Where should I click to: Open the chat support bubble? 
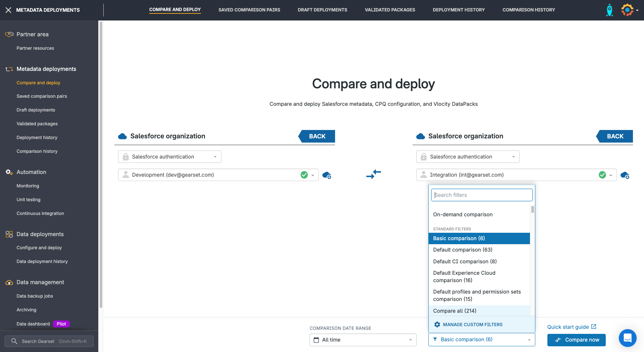coord(627,338)
